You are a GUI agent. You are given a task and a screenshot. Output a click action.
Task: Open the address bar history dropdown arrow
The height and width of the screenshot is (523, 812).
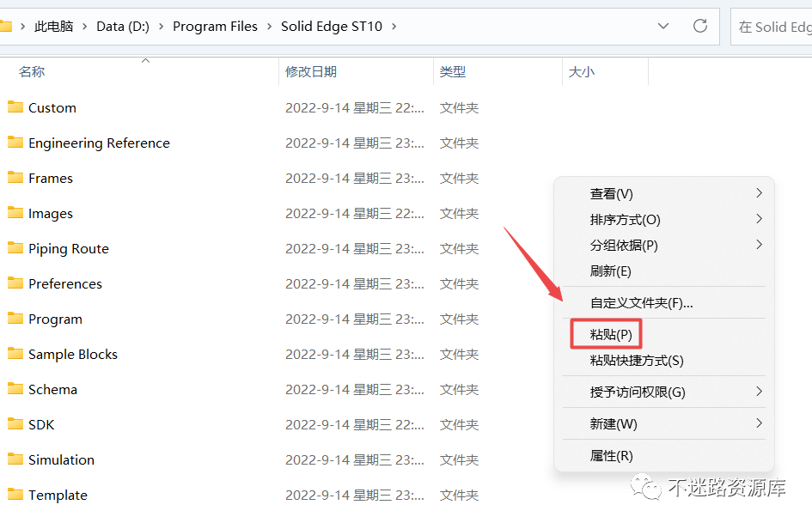click(663, 27)
